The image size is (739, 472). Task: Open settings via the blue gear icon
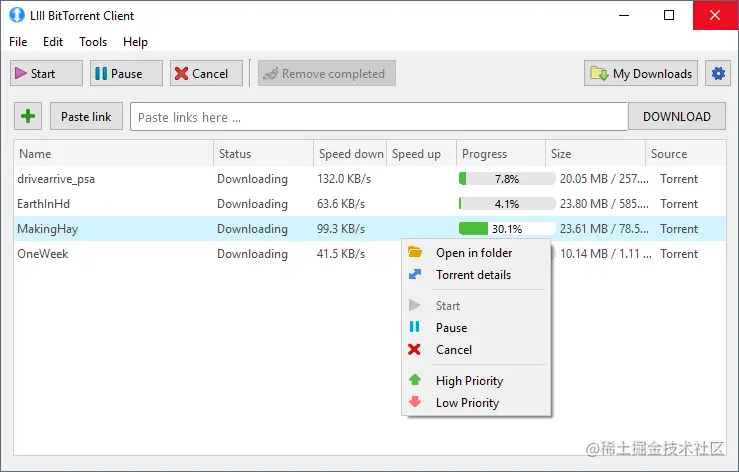(718, 74)
